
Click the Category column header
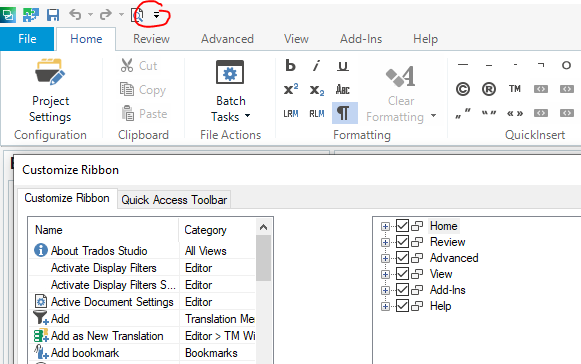(218, 230)
